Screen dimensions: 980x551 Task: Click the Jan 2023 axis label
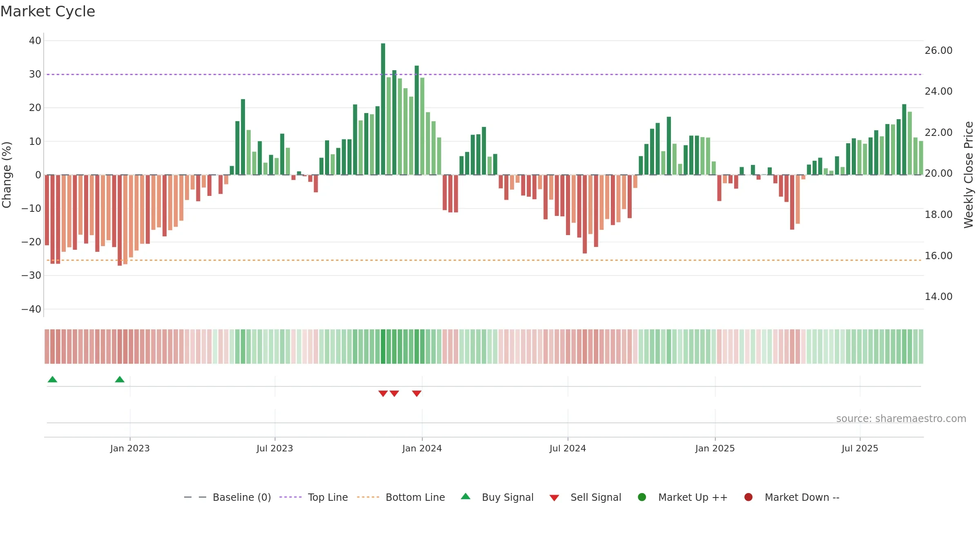[130, 448]
